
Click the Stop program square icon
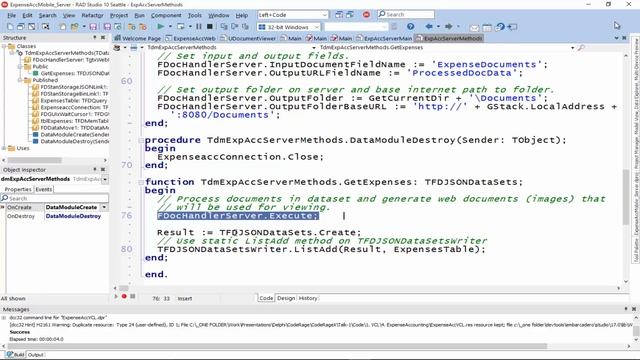(209, 27)
